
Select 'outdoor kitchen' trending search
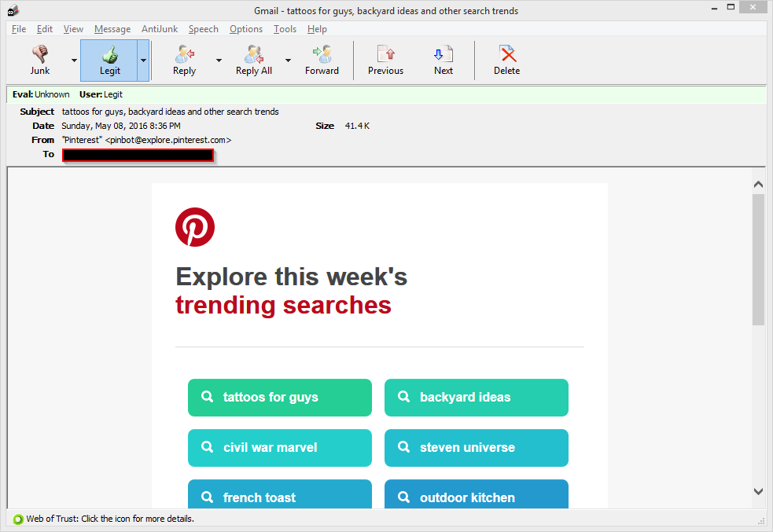tap(477, 494)
